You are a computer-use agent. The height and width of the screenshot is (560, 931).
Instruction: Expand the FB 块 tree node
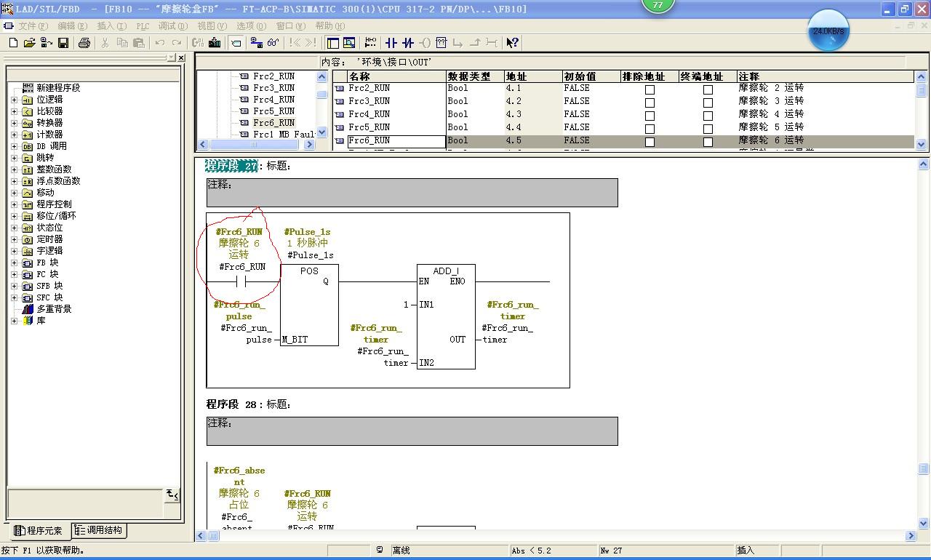point(14,263)
